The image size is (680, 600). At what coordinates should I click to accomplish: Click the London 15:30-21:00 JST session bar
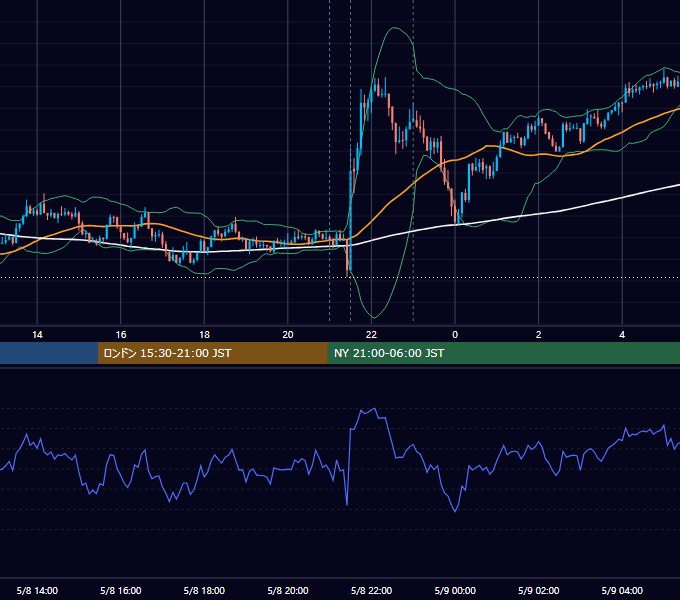coord(212,353)
